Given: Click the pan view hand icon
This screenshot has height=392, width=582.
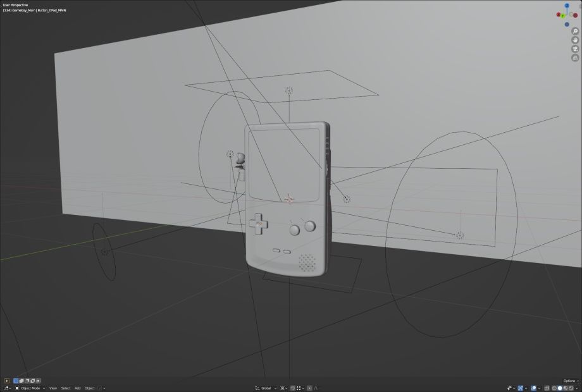Looking at the screenshot, I should click(575, 40).
